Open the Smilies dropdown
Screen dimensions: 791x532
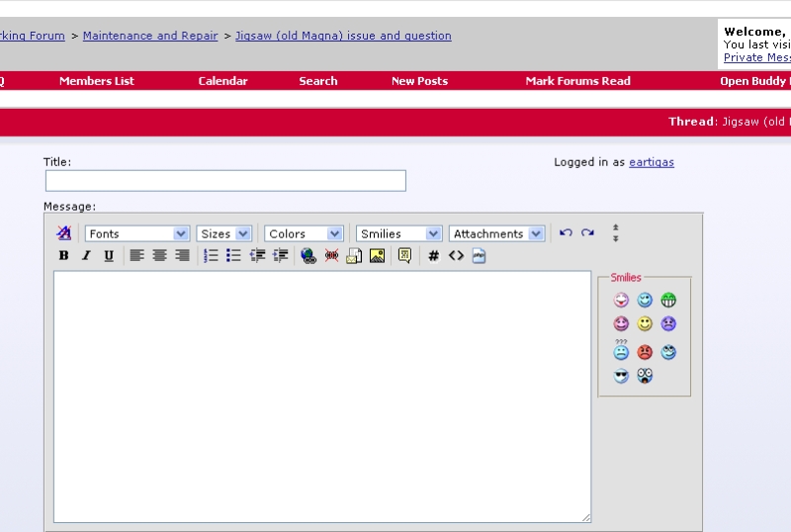[x=399, y=233]
